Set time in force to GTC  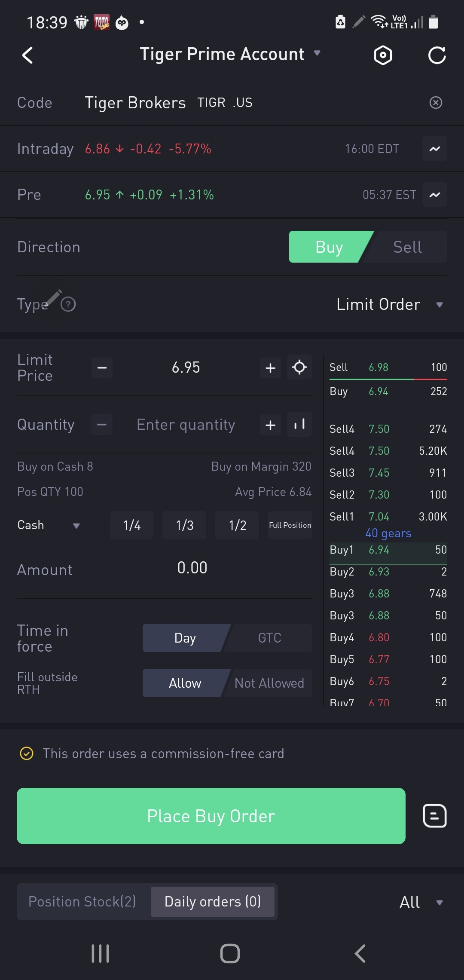tap(270, 638)
